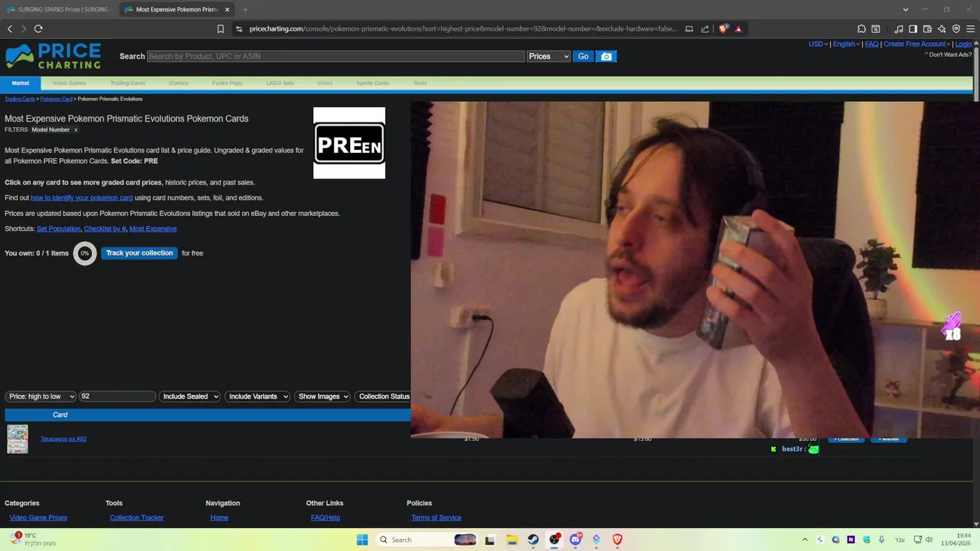Viewport: 980px width, 551px height.
Task: Open the browser hamburger menu
Action: pyautogui.click(x=970, y=29)
